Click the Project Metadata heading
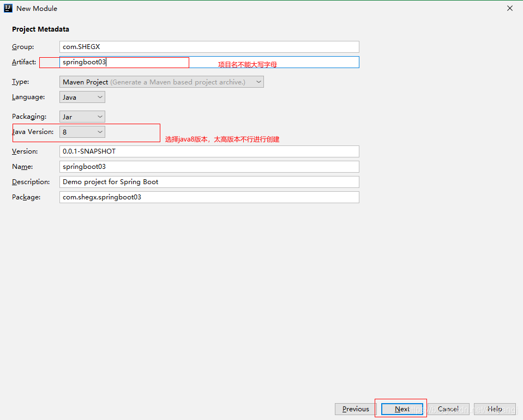The image size is (523, 420). coord(41,29)
